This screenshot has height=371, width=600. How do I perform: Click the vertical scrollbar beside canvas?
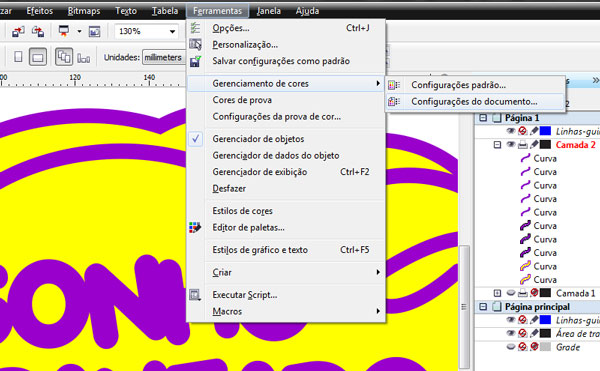464,306
